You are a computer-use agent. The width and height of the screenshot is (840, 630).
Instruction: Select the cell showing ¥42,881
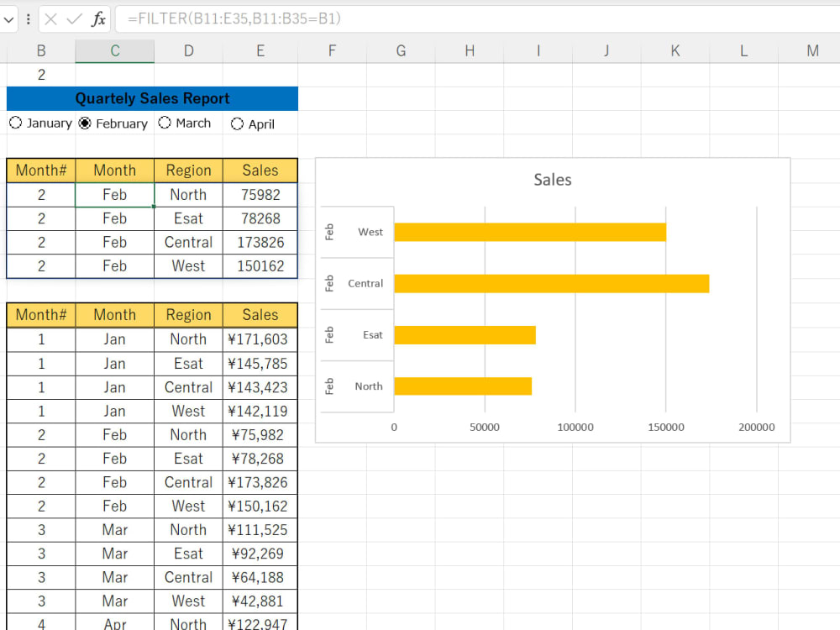(x=260, y=601)
